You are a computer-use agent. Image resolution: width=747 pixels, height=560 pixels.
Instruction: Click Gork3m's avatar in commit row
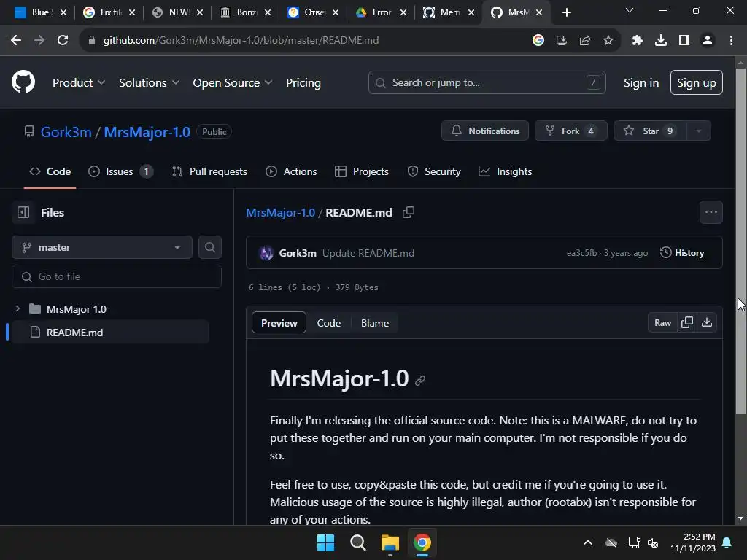[266, 253]
